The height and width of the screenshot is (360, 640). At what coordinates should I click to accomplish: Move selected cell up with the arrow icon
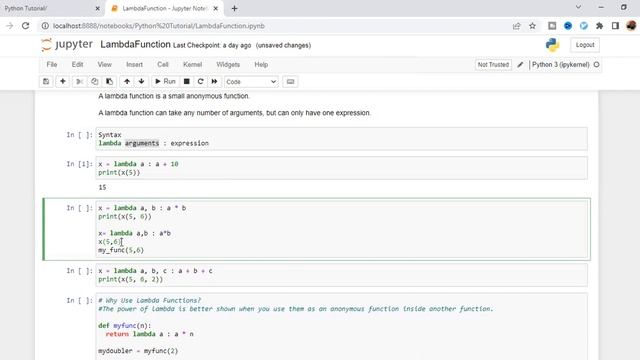127,82
